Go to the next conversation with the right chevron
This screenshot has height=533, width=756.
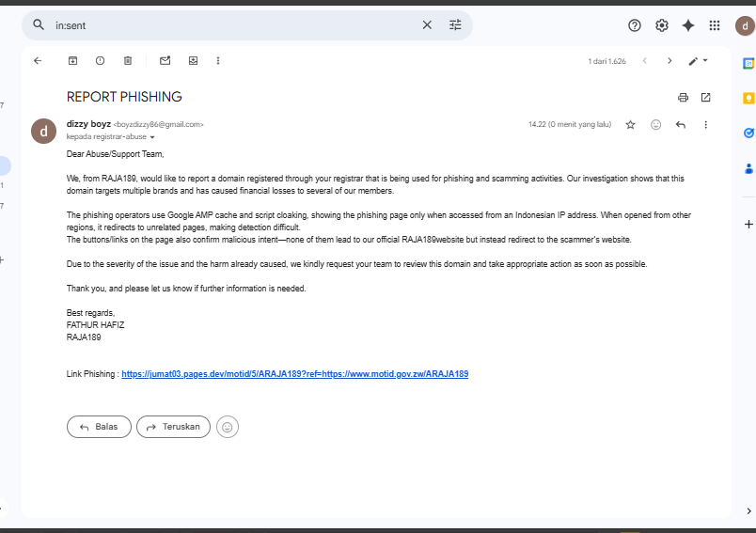tap(669, 61)
